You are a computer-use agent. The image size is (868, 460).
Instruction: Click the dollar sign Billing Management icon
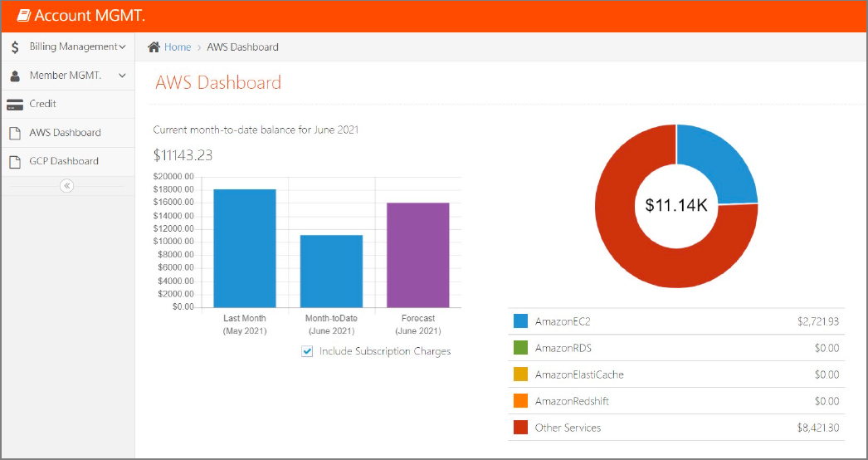(15, 47)
